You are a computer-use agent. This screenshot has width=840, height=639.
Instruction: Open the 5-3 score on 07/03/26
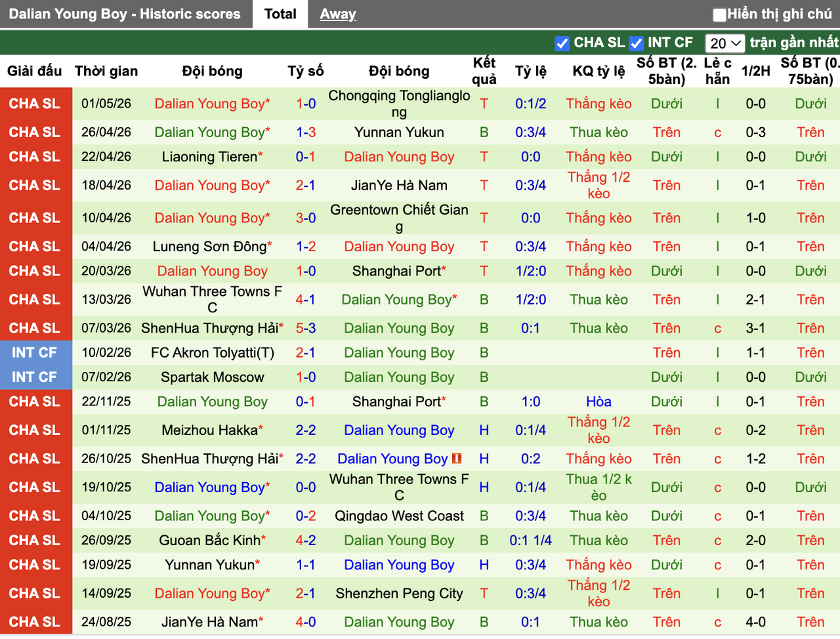[306, 328]
